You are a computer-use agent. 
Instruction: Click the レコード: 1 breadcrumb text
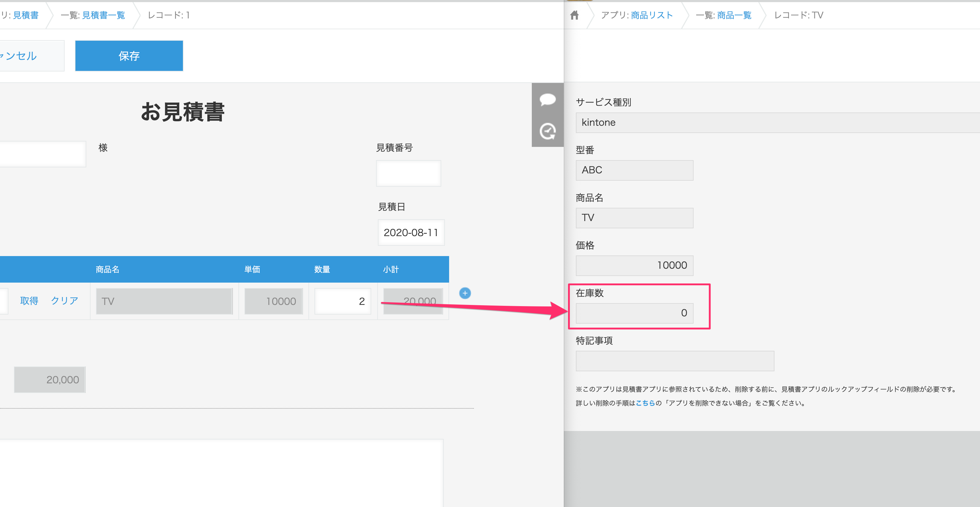168,15
